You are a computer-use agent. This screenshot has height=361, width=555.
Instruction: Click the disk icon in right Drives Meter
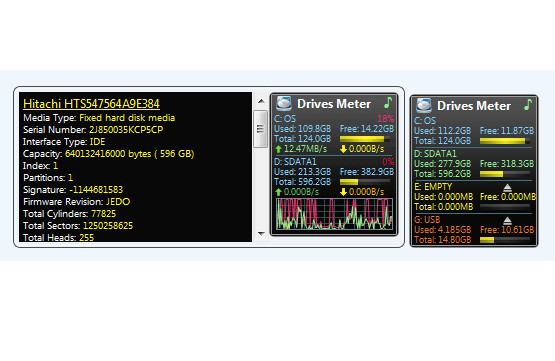click(424, 105)
